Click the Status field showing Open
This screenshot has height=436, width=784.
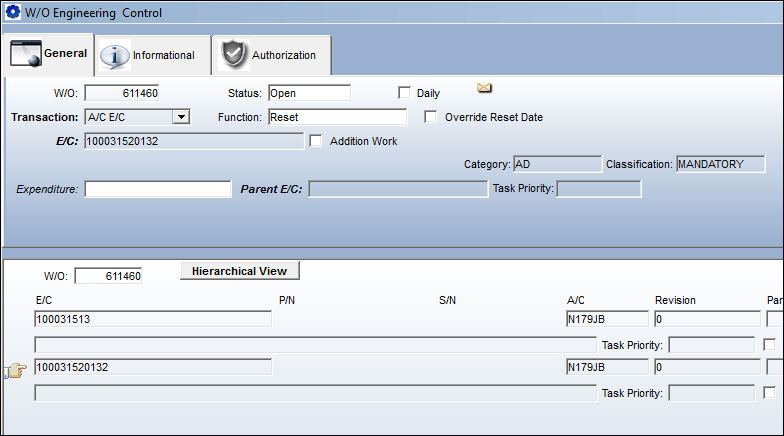[309, 93]
